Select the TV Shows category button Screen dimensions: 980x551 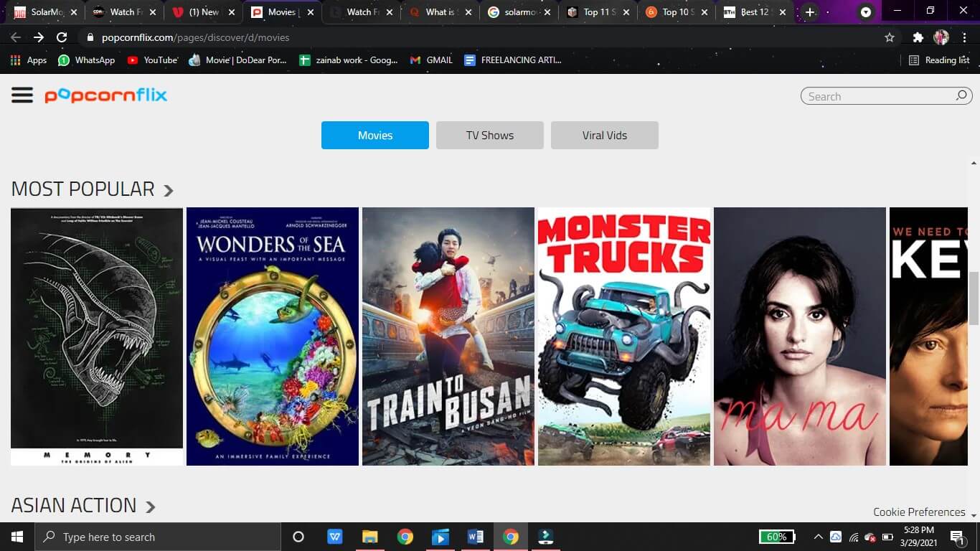tap(490, 135)
